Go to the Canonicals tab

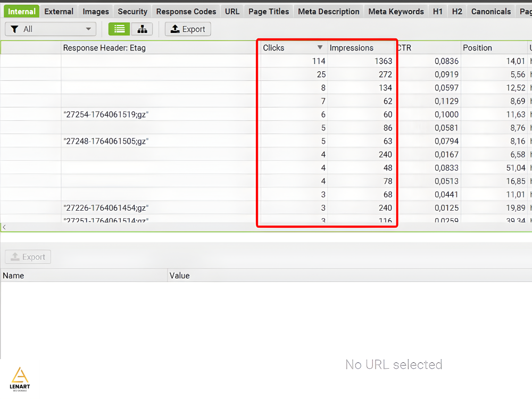tap(491, 11)
